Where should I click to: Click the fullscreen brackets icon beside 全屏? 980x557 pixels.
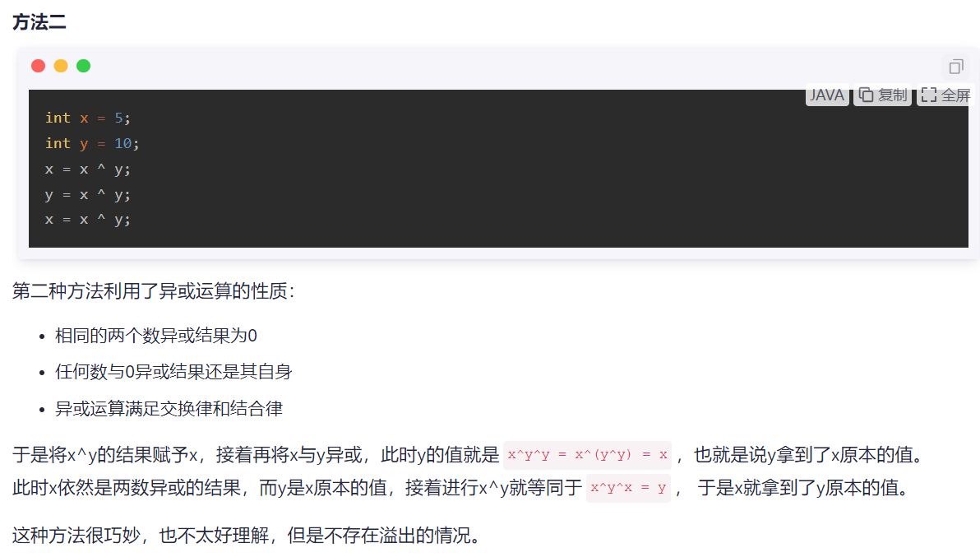tap(930, 95)
